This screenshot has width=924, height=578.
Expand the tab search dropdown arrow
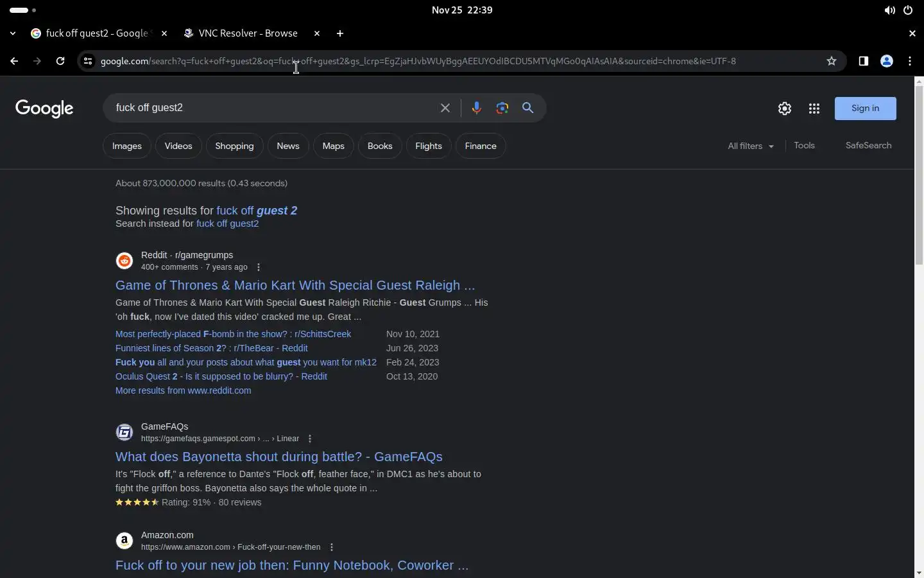[13, 33]
